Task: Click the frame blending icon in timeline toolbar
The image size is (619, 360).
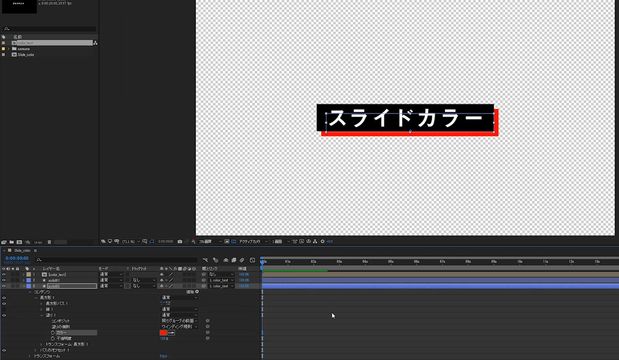Action: click(226, 260)
